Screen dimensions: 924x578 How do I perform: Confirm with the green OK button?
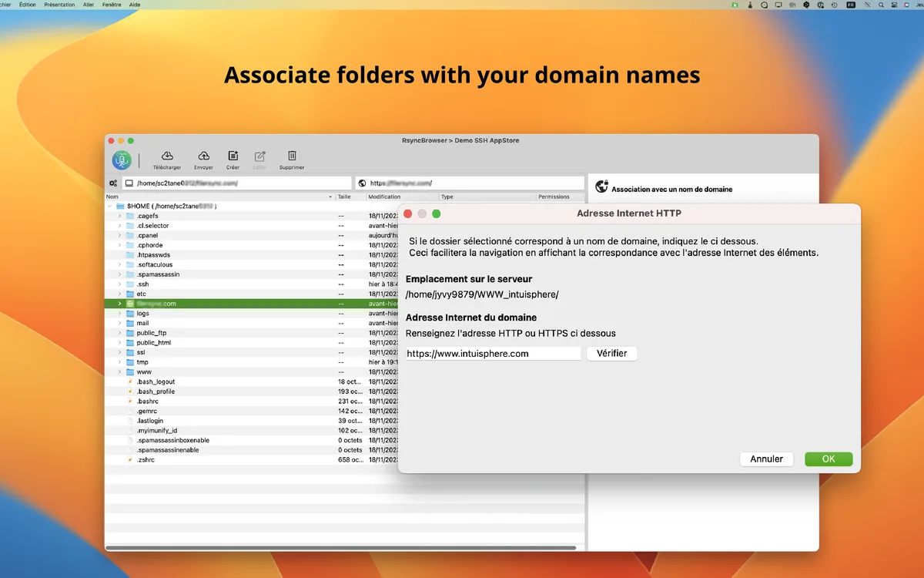click(829, 459)
